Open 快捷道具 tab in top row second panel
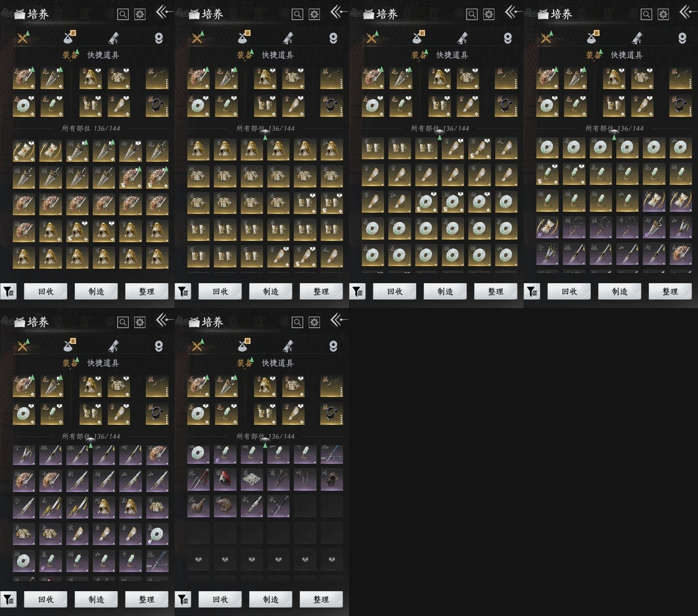This screenshot has height=616, width=698. (x=278, y=55)
